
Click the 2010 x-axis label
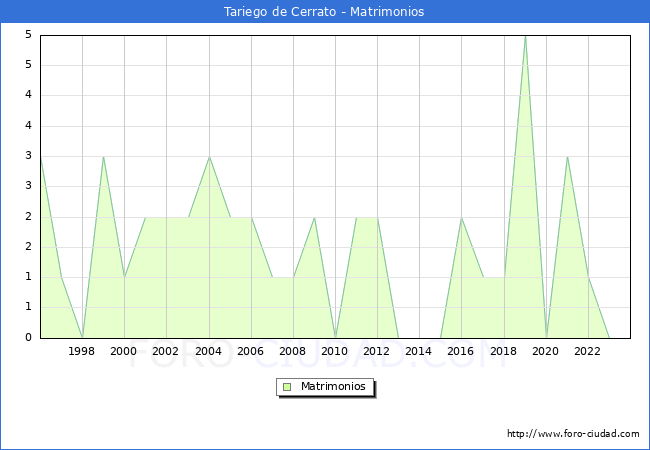335,351
